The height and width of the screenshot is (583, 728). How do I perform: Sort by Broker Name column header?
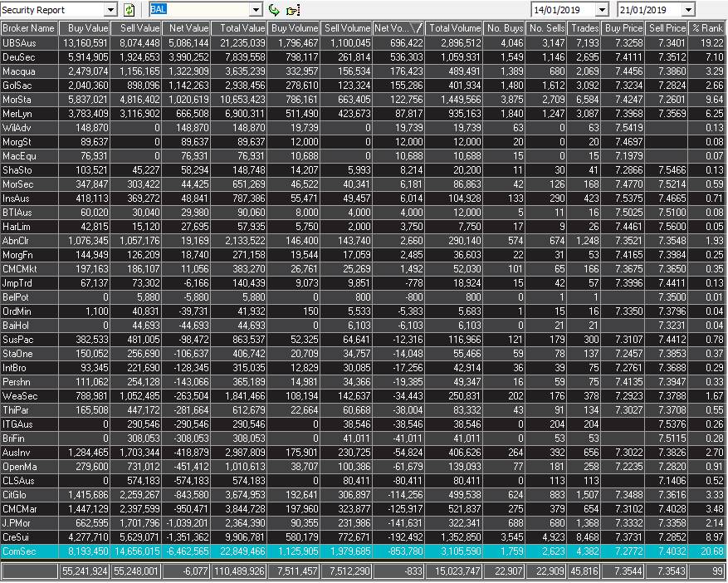pos(29,28)
